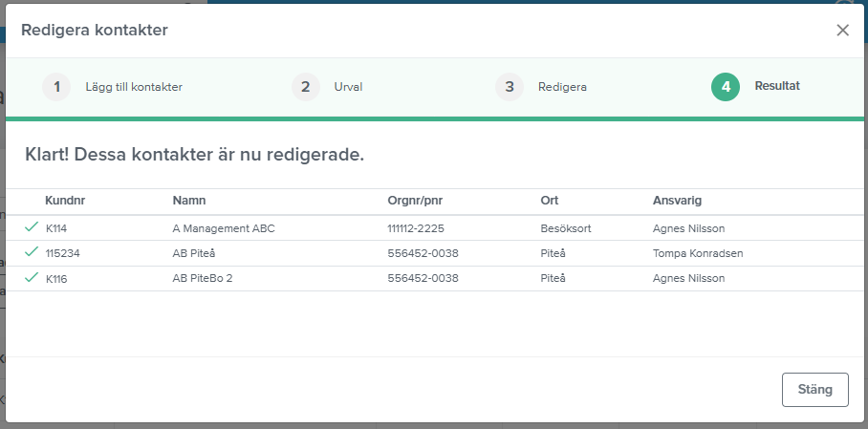868x429 pixels.
Task: Close the Redigera kontakter dialog with X
Action: tap(842, 30)
